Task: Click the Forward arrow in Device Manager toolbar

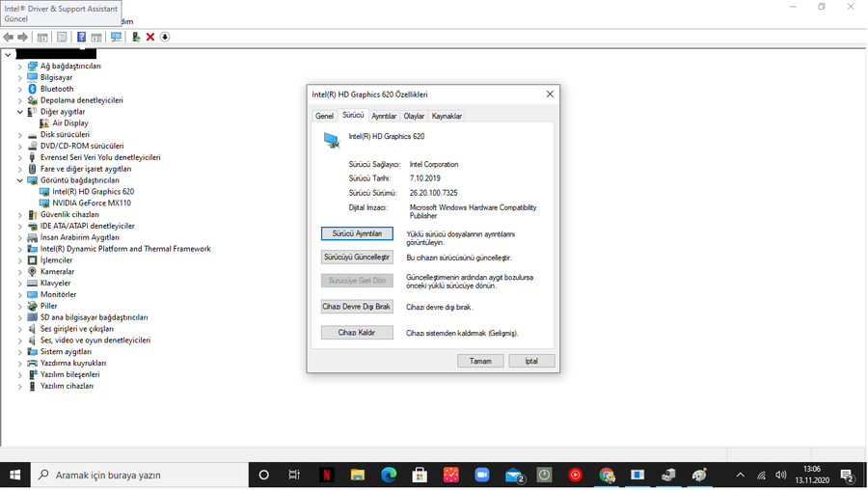Action: pyautogui.click(x=23, y=37)
